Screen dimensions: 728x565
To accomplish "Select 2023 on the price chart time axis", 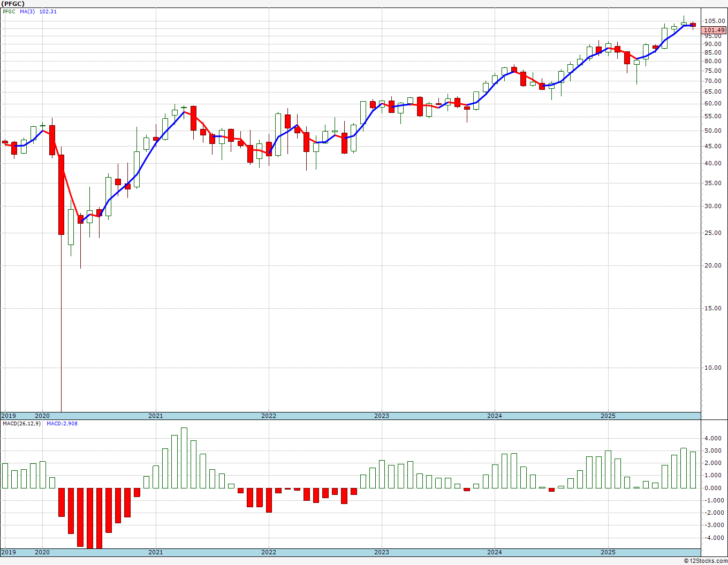I will [x=381, y=416].
